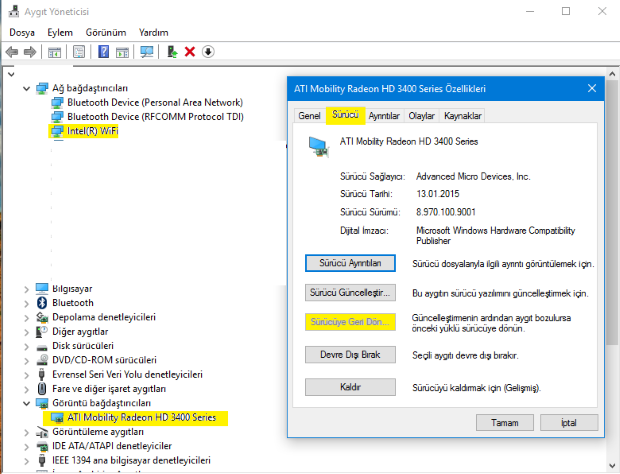Expand the Diğer aygıtlar node
Image resolution: width=620 pixels, height=474 pixels.
pyautogui.click(x=26, y=332)
